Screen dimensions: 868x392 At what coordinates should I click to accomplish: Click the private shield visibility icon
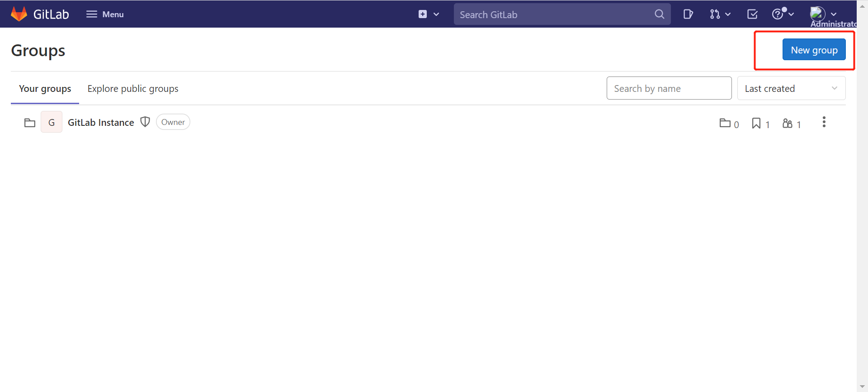pos(145,122)
